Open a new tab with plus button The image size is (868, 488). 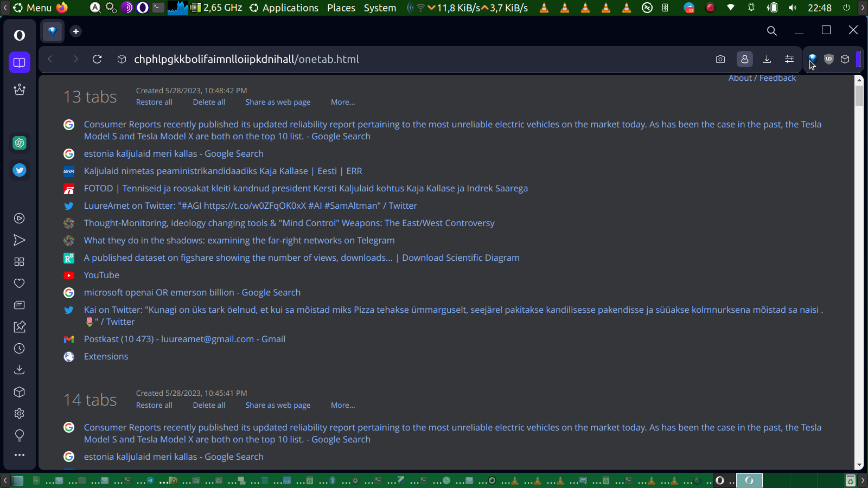[x=76, y=31]
